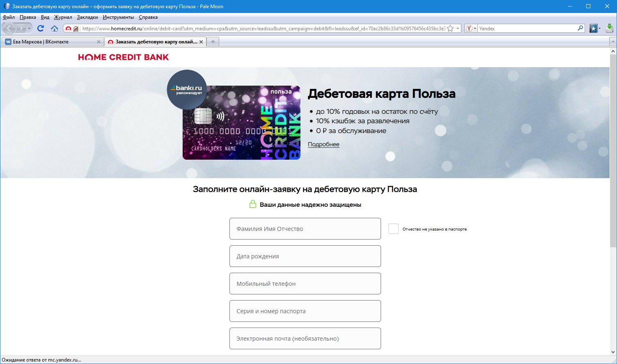Open the Справка menu
The image size is (617, 364).
[148, 17]
